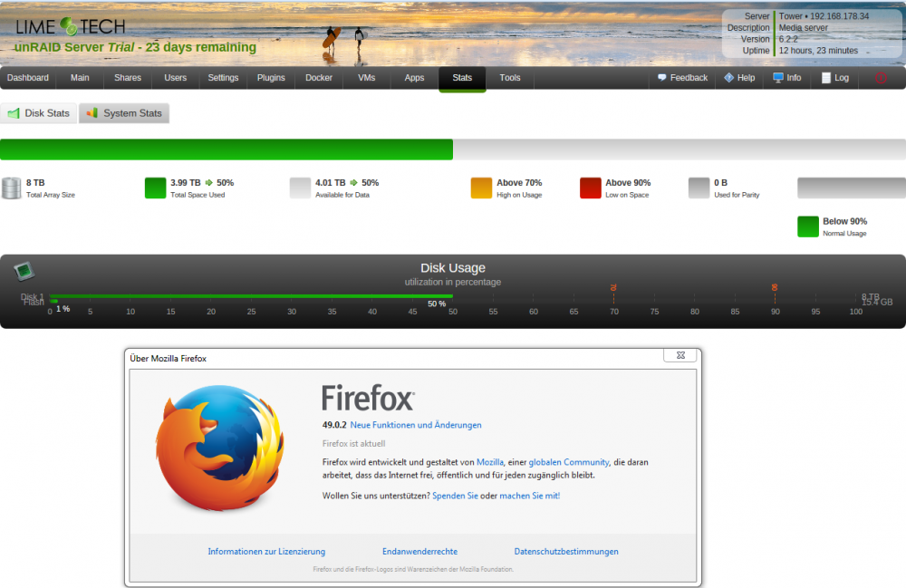Click the green Total Space Used swatch
The image size is (906, 588).
156,188
